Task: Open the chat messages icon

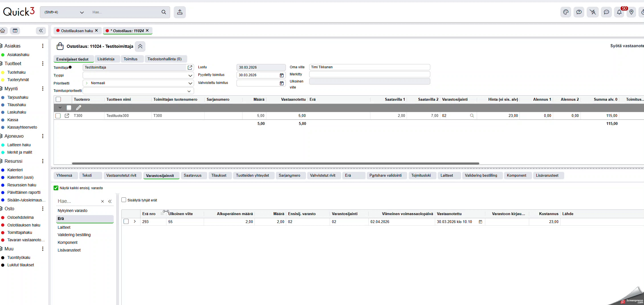Action: (x=606, y=12)
